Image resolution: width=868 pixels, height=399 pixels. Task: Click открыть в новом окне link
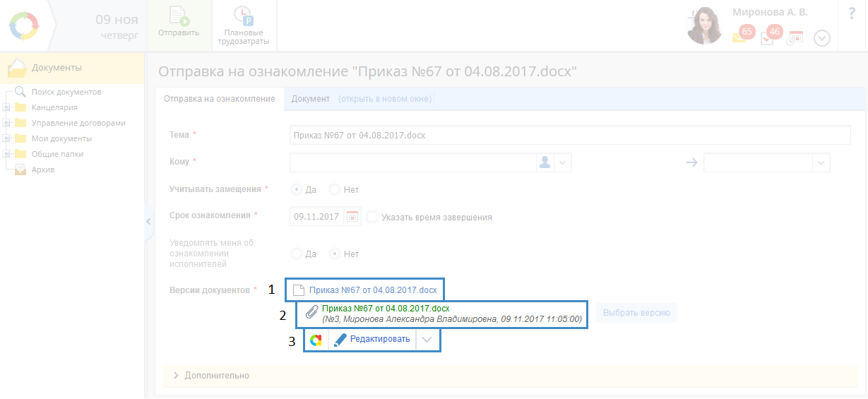385,99
